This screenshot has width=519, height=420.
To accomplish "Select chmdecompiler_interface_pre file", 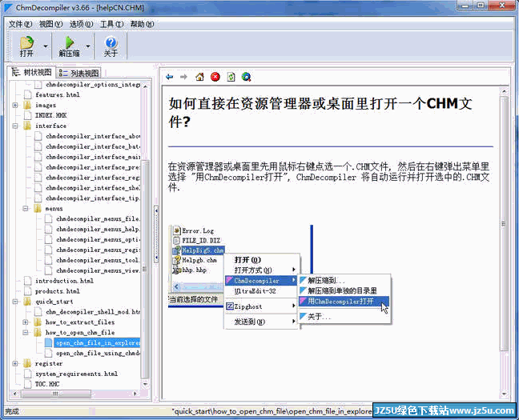I will click(93, 167).
